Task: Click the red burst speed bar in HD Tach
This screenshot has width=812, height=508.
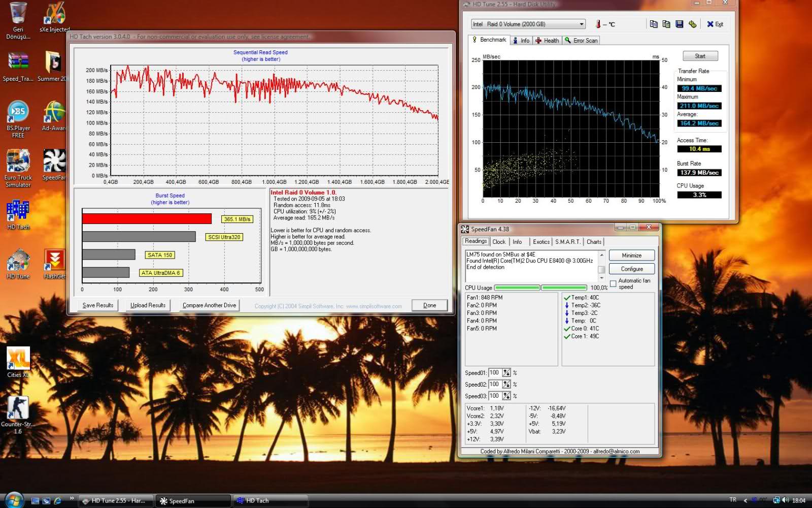Action: point(147,218)
